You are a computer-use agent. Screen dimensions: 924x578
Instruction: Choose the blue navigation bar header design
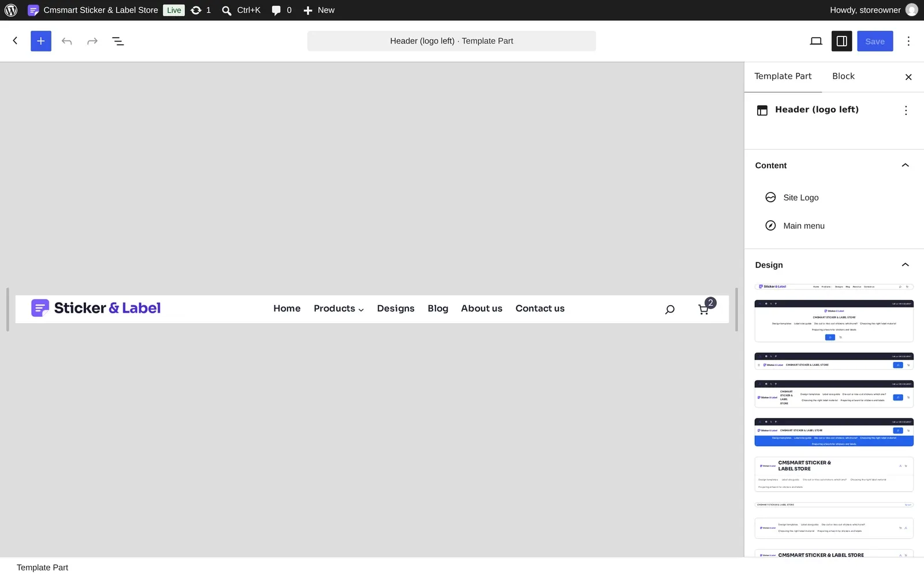834,432
